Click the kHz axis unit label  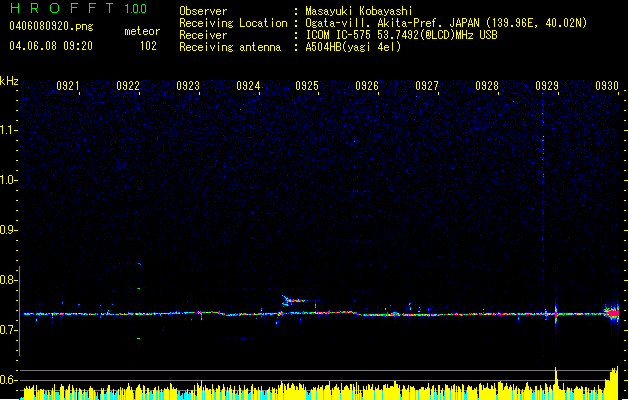click(9, 81)
